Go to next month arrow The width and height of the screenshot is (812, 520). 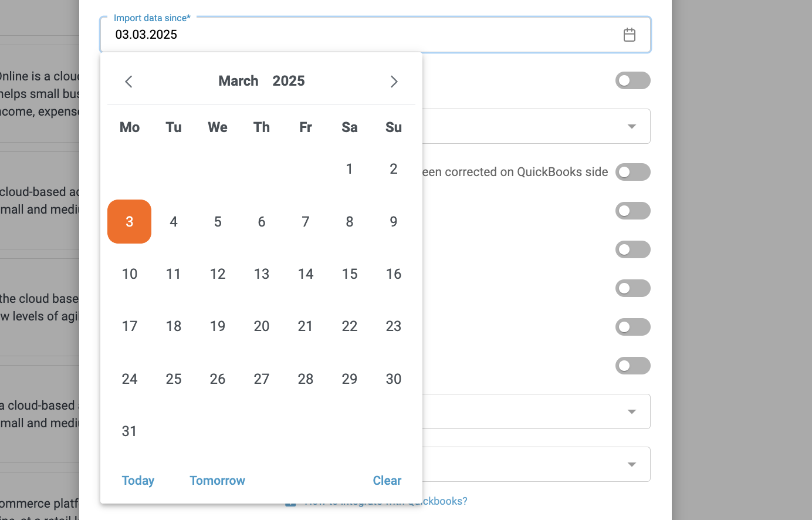[x=394, y=82]
